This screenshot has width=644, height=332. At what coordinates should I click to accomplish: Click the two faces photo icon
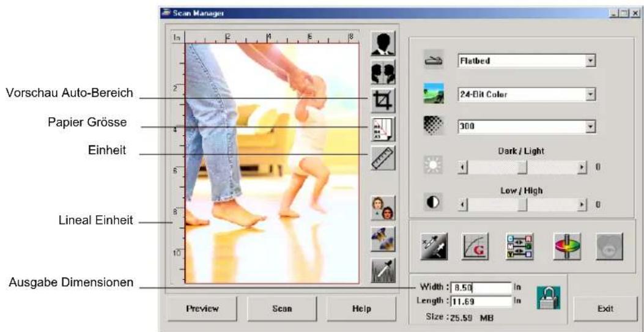pyautogui.click(x=383, y=208)
